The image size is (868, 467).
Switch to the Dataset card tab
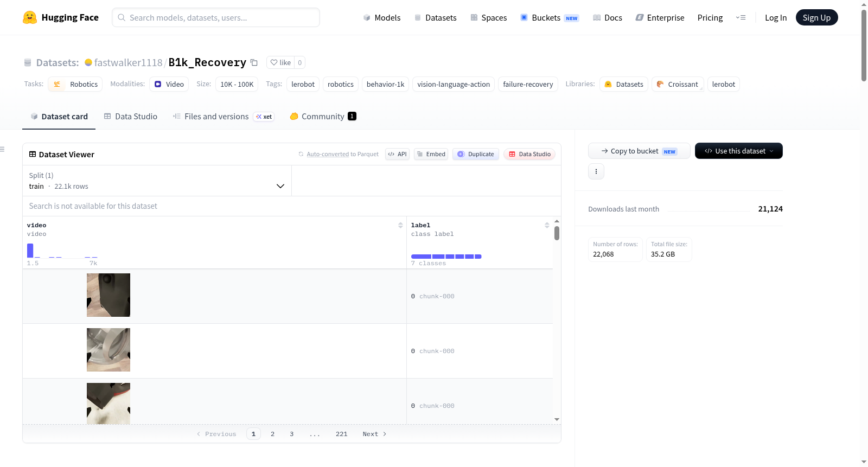point(59,116)
